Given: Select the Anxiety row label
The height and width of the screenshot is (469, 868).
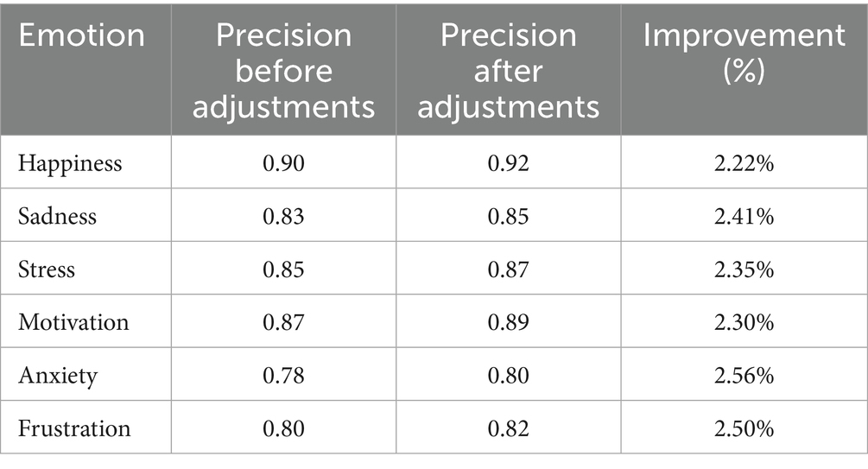Looking at the screenshot, I should tap(58, 376).
